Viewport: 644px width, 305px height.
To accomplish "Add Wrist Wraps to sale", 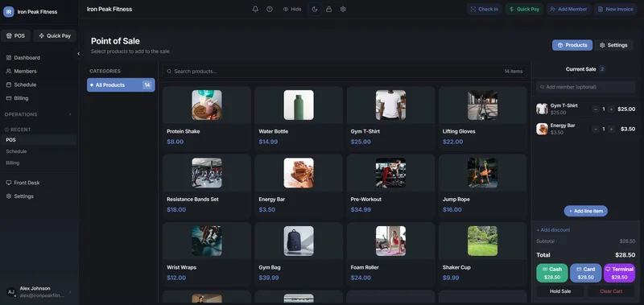I will pos(207,254).
